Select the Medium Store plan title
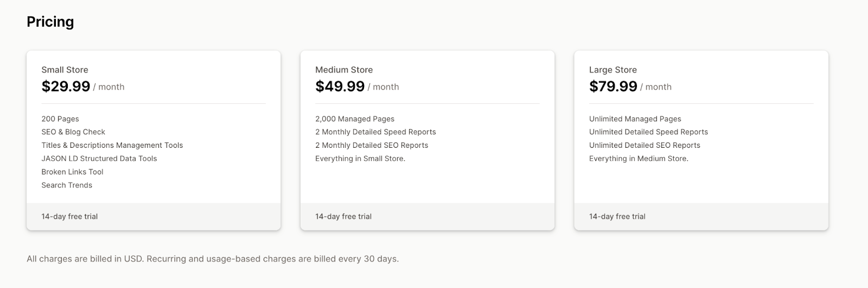 (x=344, y=70)
